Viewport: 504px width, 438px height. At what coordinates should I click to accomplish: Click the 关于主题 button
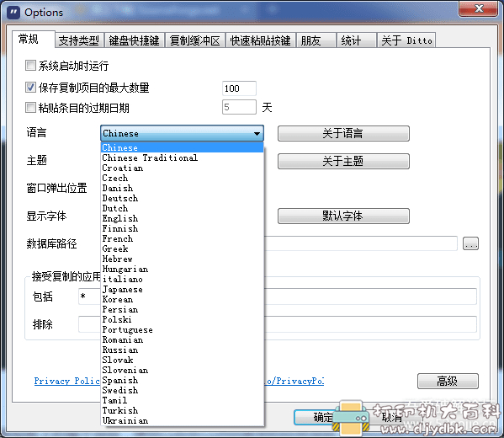tap(343, 161)
